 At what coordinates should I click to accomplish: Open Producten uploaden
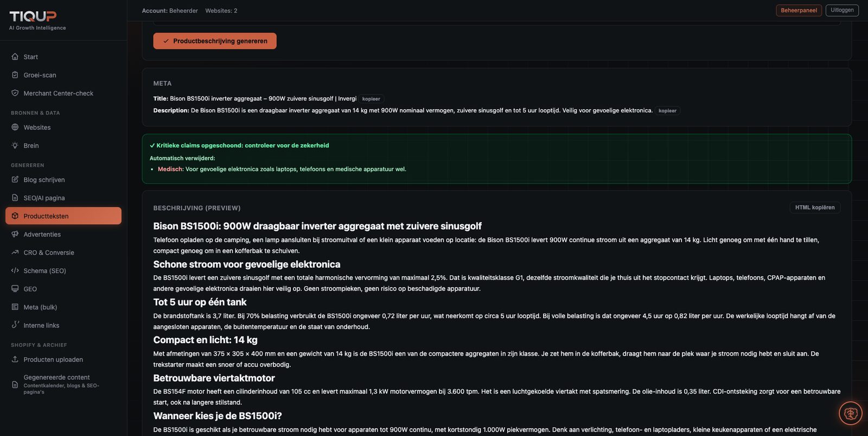63,359
